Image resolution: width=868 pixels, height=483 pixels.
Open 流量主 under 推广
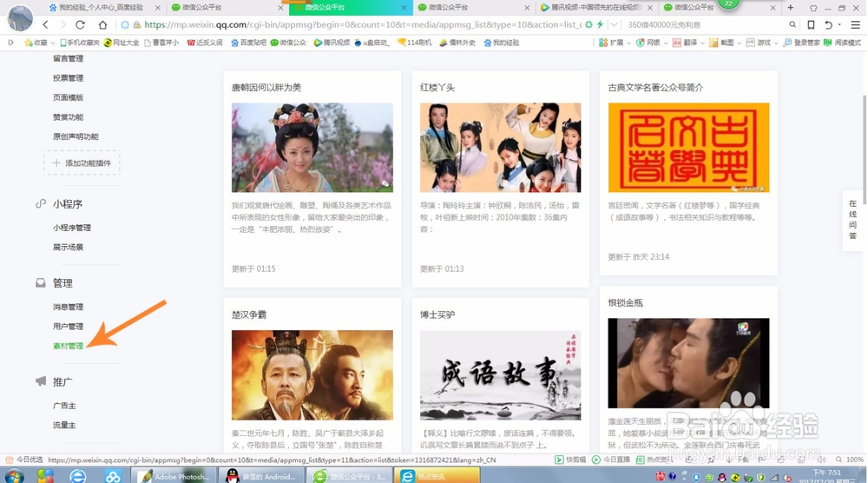point(64,425)
